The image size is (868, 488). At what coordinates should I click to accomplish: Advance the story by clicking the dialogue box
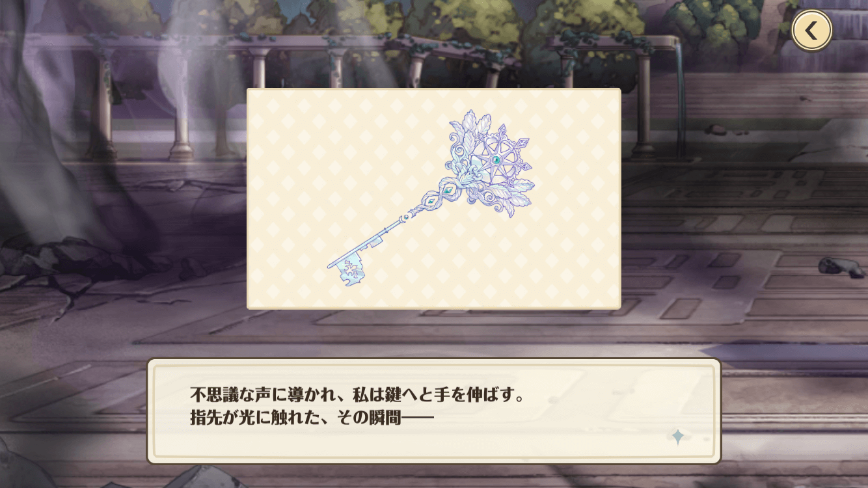tap(434, 411)
